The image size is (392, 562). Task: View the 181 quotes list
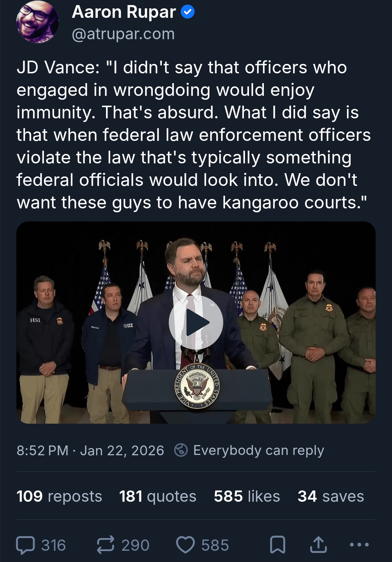pos(158,496)
